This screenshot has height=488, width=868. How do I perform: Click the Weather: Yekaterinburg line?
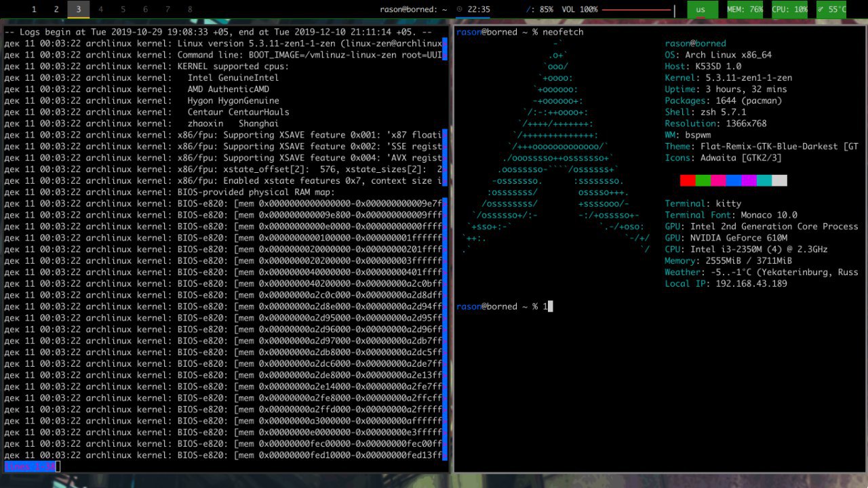(762, 272)
